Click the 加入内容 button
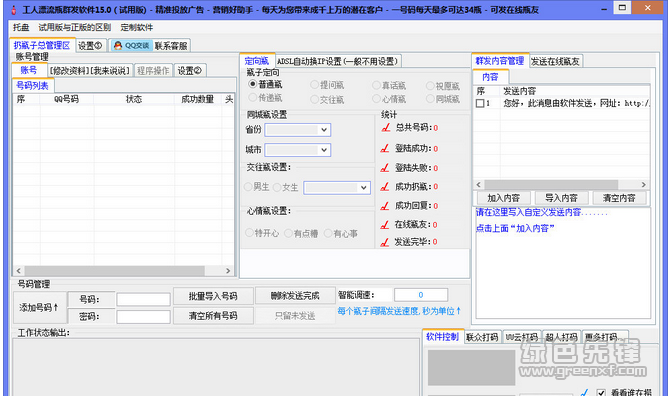This screenshot has height=396, width=668. pos(503,198)
